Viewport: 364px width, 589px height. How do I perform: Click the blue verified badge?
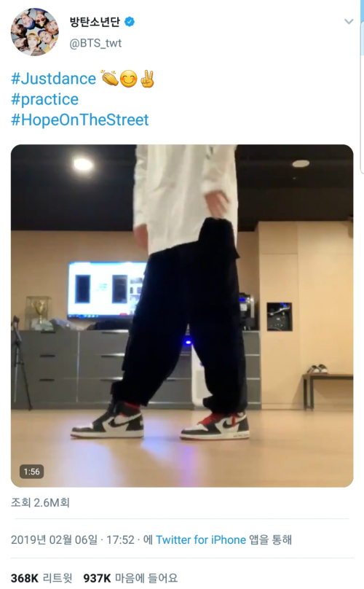coord(130,22)
